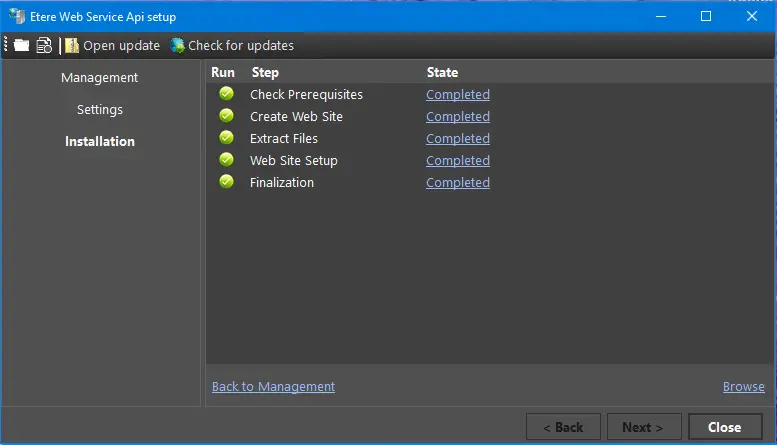Open Completed link for Check Prerequisites
777x445 pixels.
point(457,95)
